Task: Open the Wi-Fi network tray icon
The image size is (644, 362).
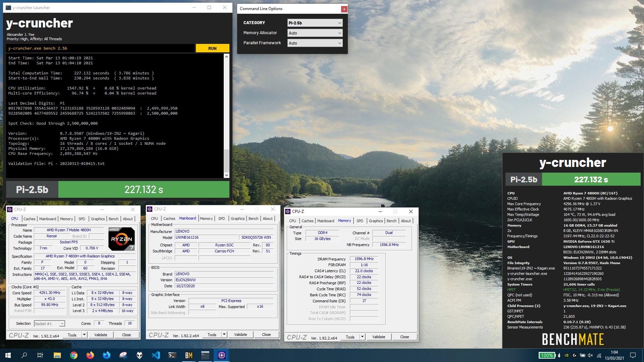Action: pos(599,355)
